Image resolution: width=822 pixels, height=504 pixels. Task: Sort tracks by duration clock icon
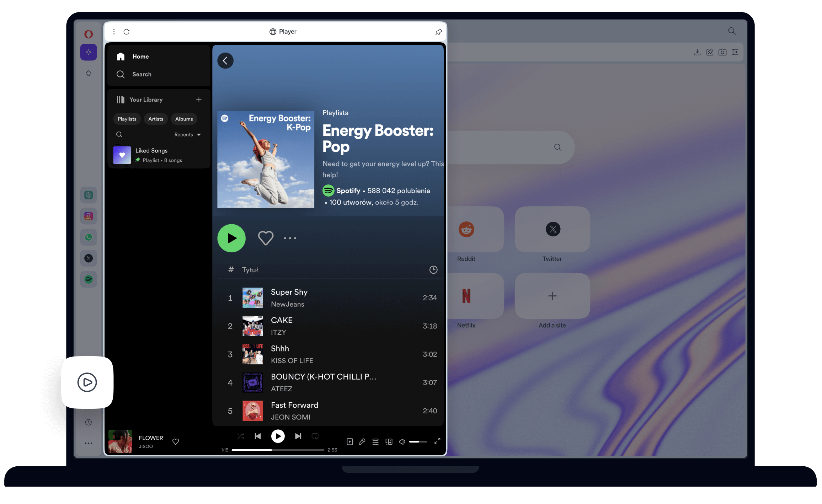coord(433,270)
